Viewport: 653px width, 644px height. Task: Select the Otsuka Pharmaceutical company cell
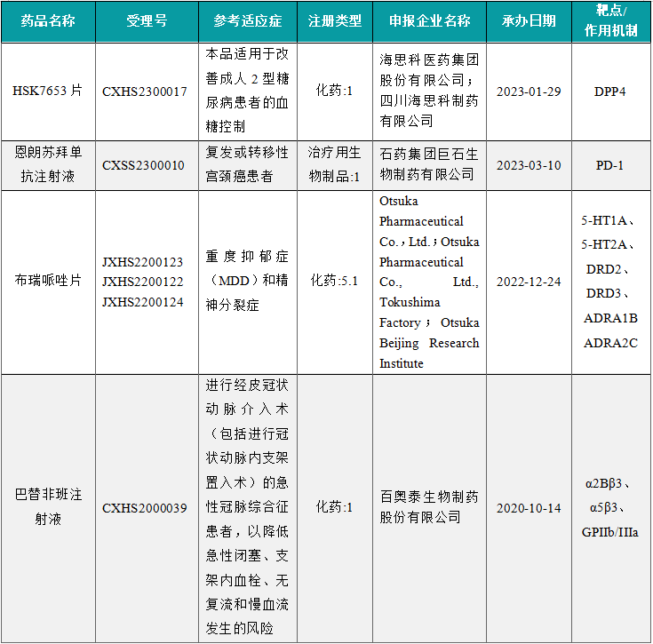pos(429,282)
